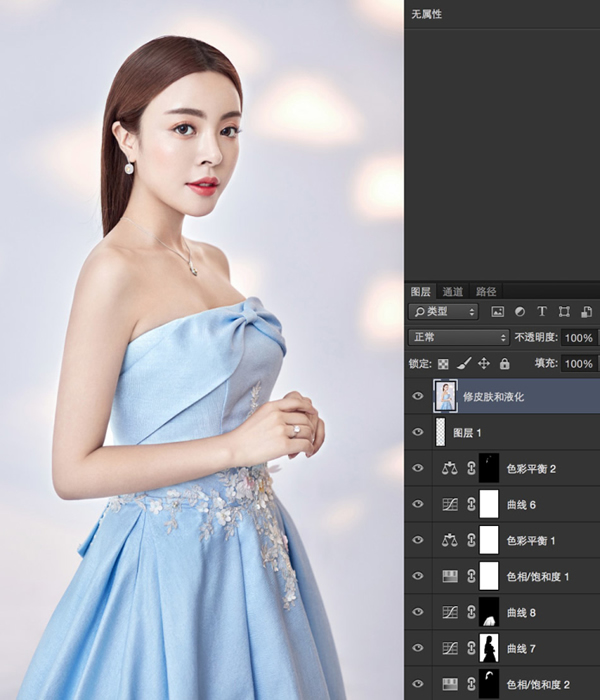Filter layers by shape icon
600x700 pixels.
click(564, 312)
